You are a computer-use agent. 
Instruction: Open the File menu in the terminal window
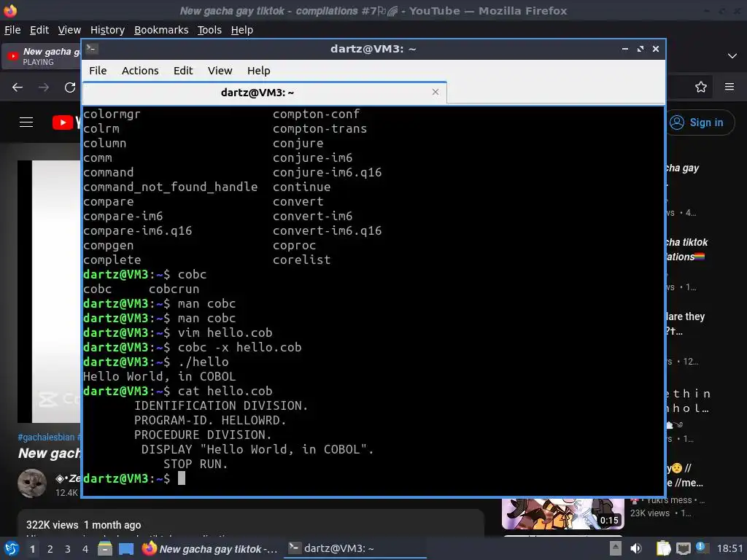(x=98, y=71)
